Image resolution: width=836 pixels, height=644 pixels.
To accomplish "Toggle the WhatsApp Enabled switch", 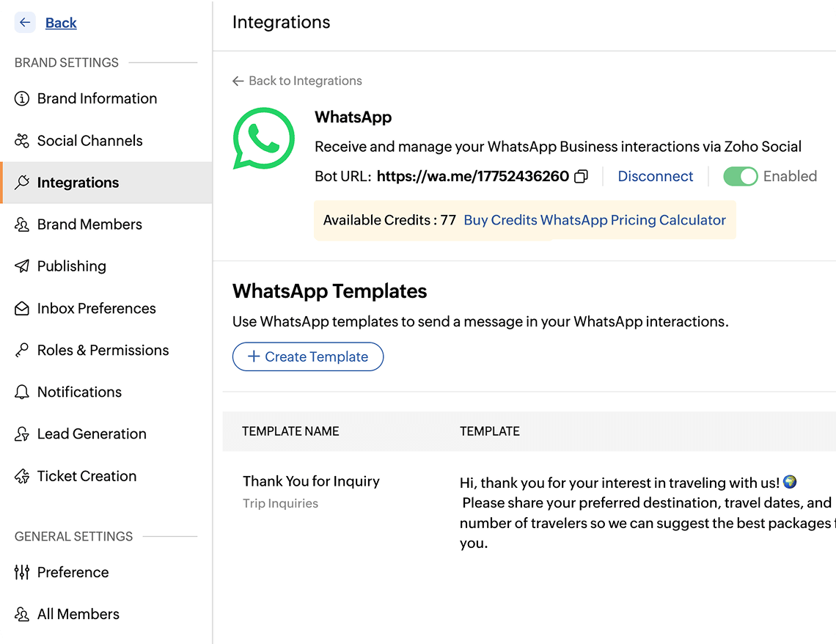I will click(740, 177).
